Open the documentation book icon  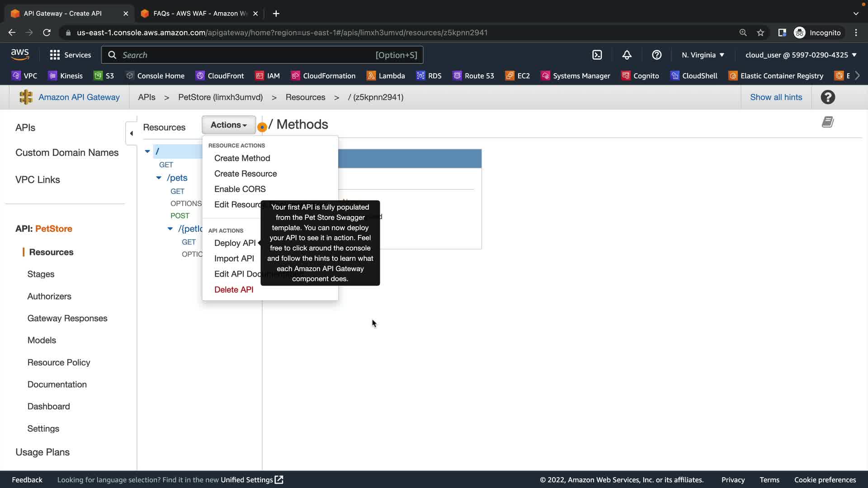tap(827, 122)
